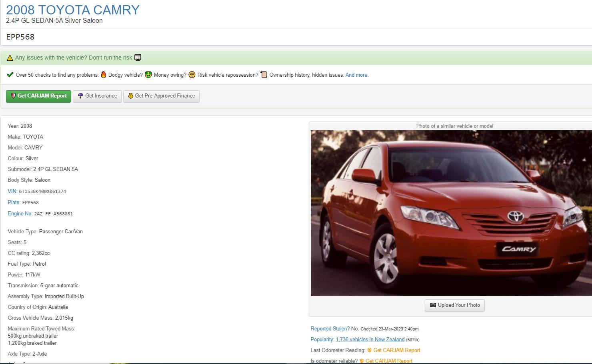Image resolution: width=592 pixels, height=364 pixels.
Task: Click the shield icon next to Is odometer reliable
Action: pyautogui.click(x=362, y=361)
